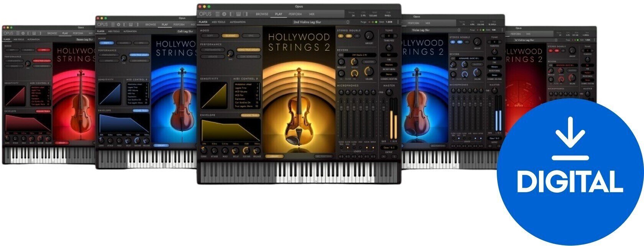The height and width of the screenshot is (246, 644).
Task: Toggle Portamento in 2nd Violins window
Action: (212, 50)
